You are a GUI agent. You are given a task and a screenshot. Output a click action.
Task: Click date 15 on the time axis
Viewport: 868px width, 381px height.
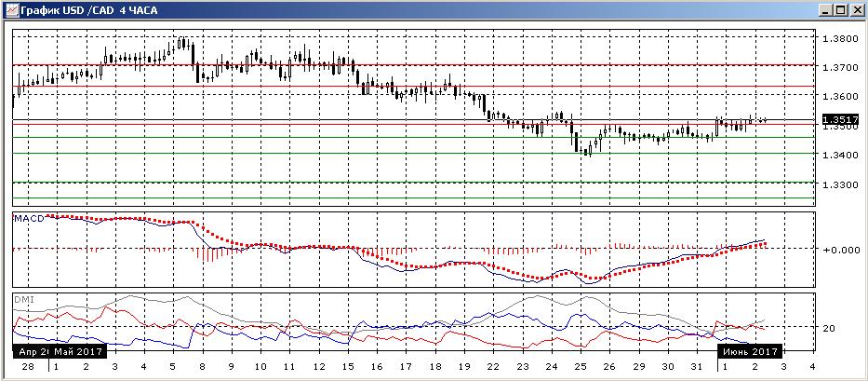click(348, 367)
